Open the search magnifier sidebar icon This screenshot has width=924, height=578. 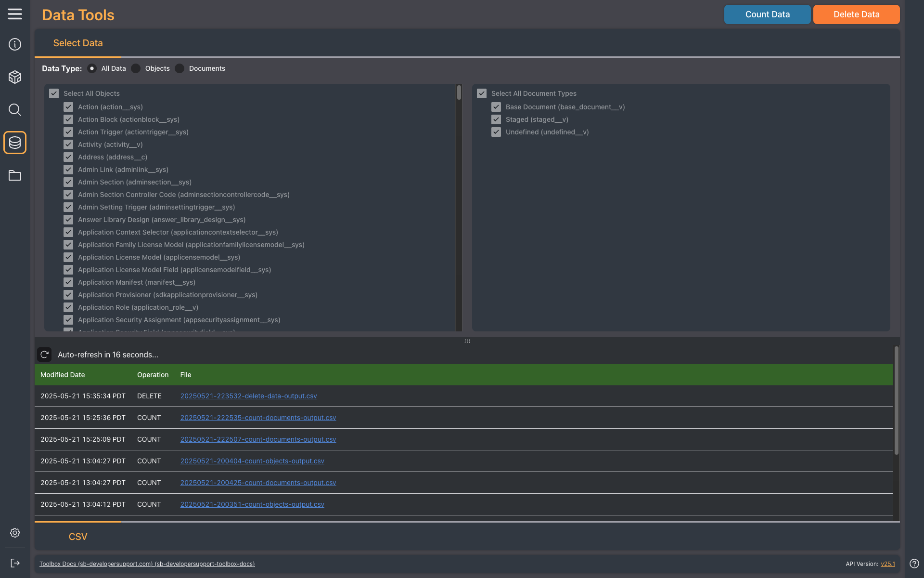tap(15, 110)
